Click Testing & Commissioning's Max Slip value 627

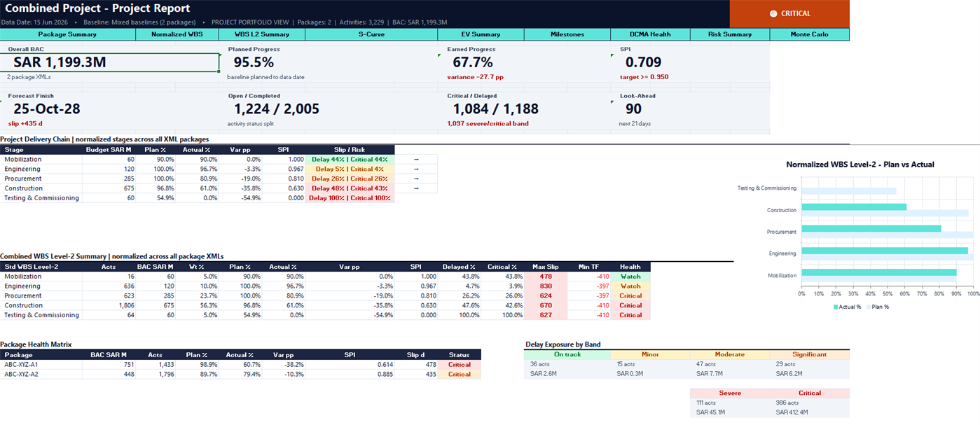(x=544, y=315)
